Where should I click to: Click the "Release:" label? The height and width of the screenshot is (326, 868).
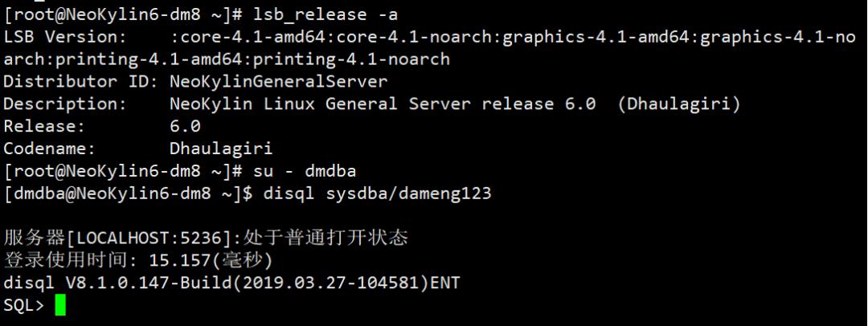[x=44, y=127]
